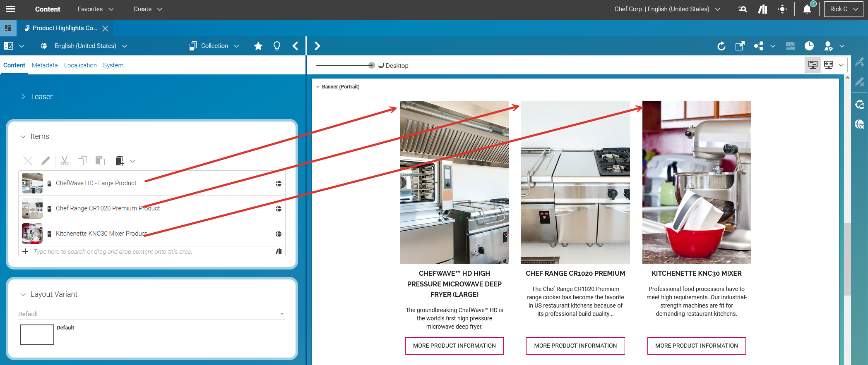Select the Default layout variant thumbnail
The height and width of the screenshot is (365, 868).
coord(37,334)
